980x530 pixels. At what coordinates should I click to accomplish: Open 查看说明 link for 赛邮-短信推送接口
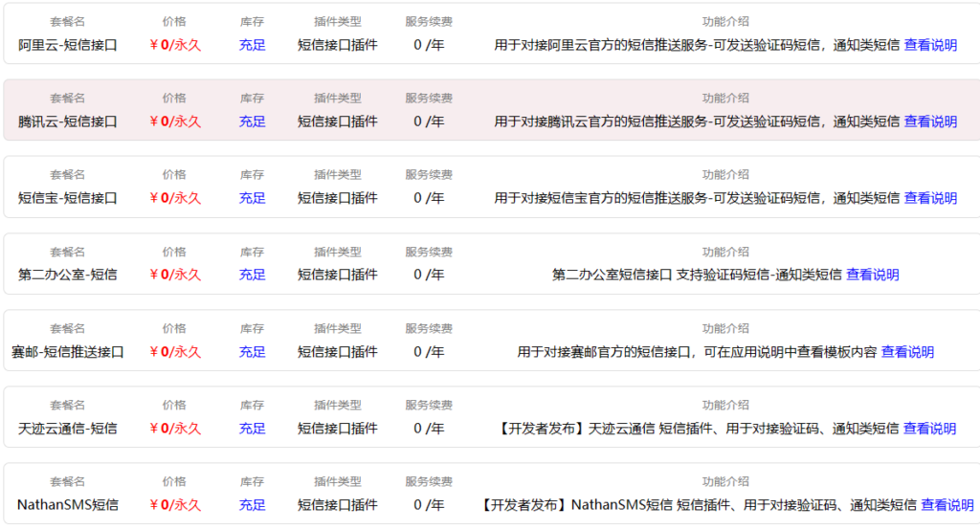click(907, 352)
